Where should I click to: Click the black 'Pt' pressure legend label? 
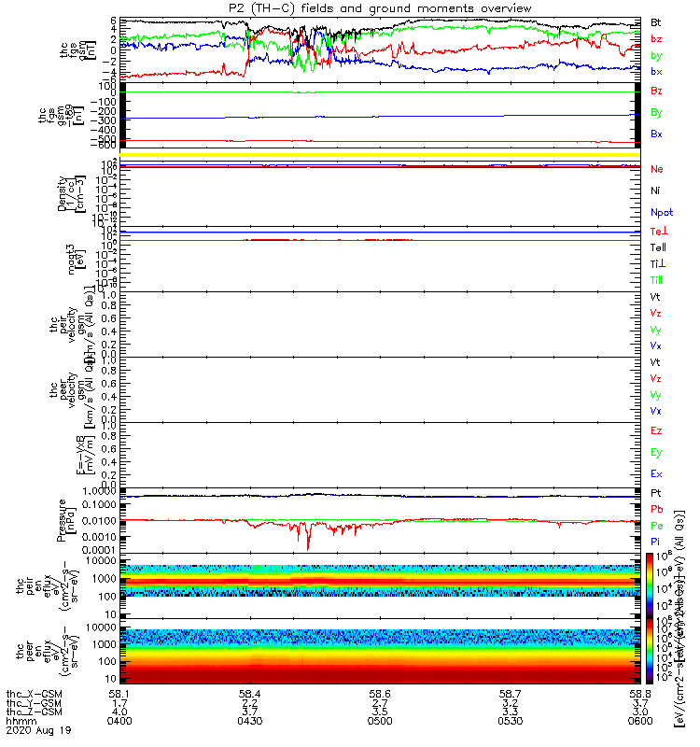pos(656,493)
